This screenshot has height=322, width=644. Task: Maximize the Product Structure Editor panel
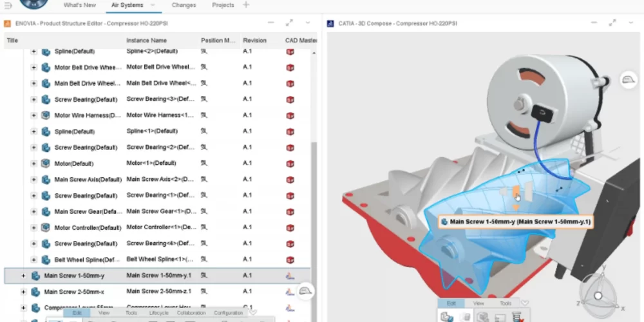[290, 23]
